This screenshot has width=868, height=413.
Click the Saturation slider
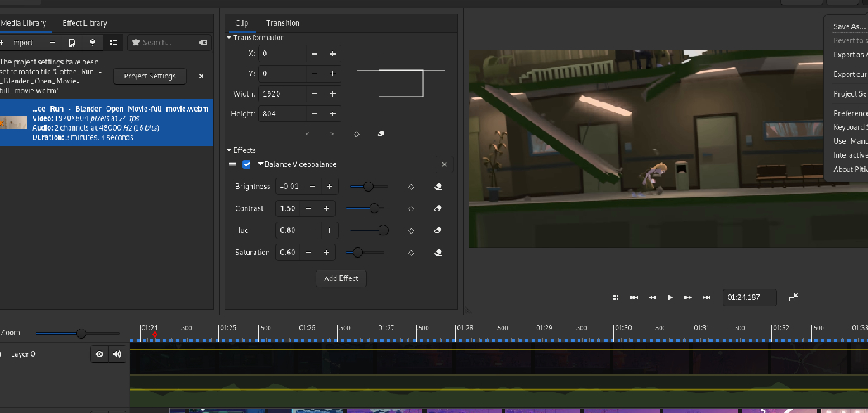pyautogui.click(x=365, y=253)
